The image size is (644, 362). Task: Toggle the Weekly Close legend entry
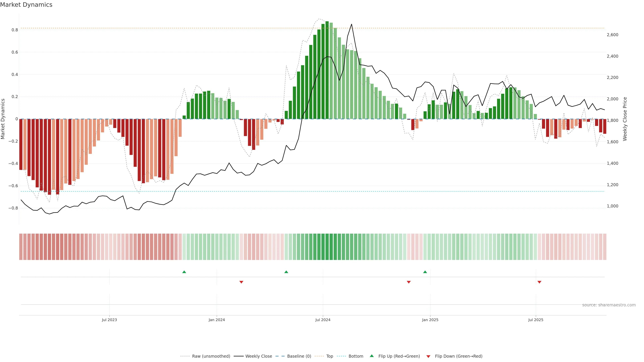[258, 356]
